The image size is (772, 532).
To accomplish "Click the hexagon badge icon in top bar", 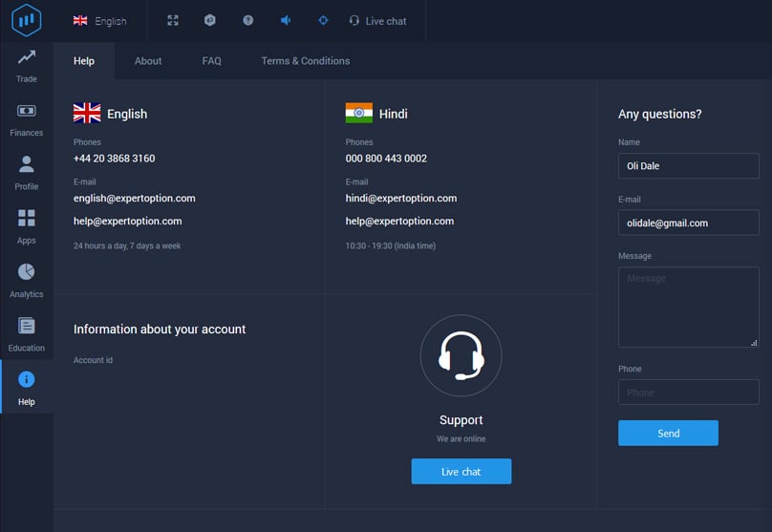I will (210, 20).
